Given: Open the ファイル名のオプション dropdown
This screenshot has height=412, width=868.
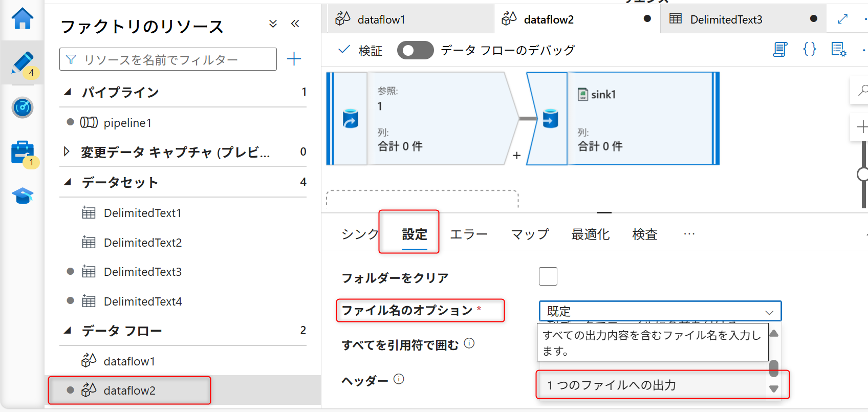Looking at the screenshot, I should (x=660, y=311).
